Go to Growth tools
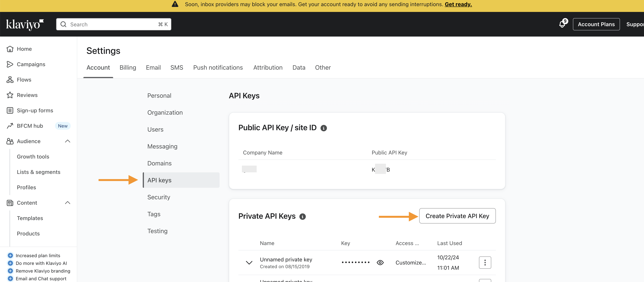 [33, 157]
